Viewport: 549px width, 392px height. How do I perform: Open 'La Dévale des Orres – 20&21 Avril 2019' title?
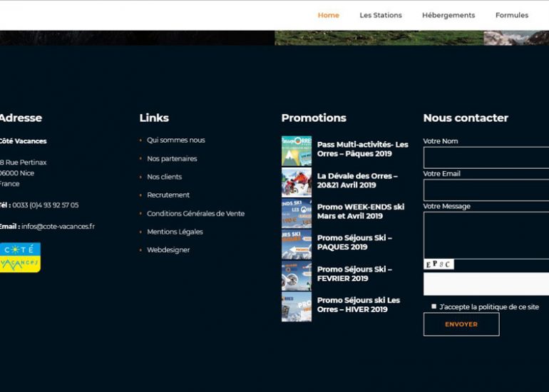[357, 180]
